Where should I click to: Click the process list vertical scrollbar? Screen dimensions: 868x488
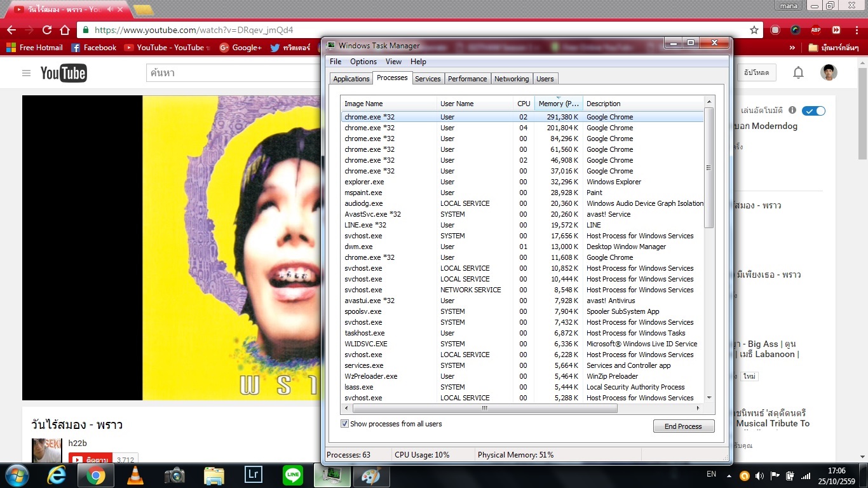tap(709, 168)
